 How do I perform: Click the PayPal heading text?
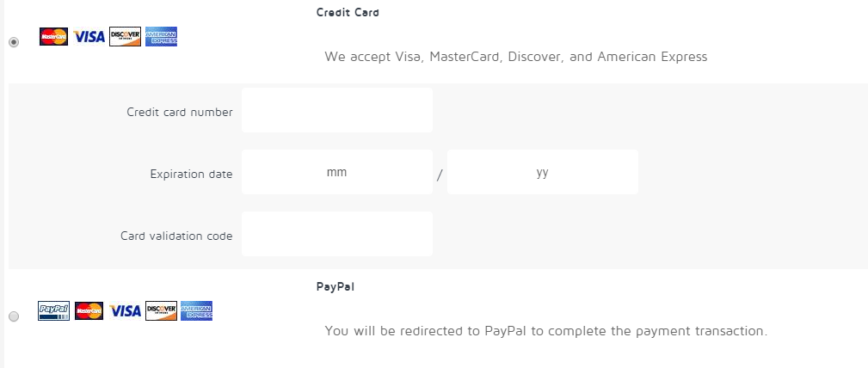tap(336, 287)
